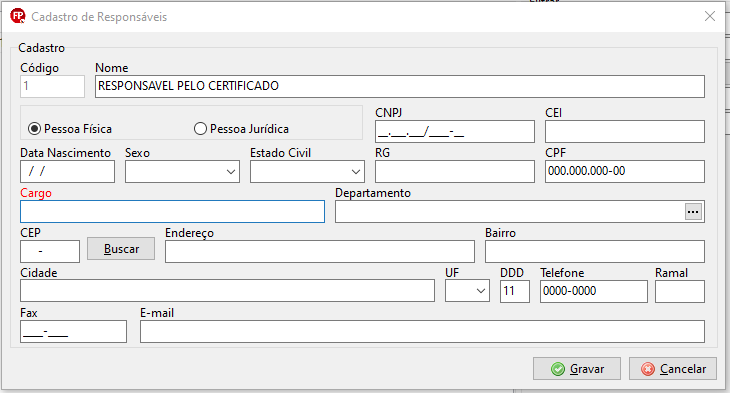This screenshot has width=730, height=393.
Task: Click the CPF input field
Action: point(625,171)
